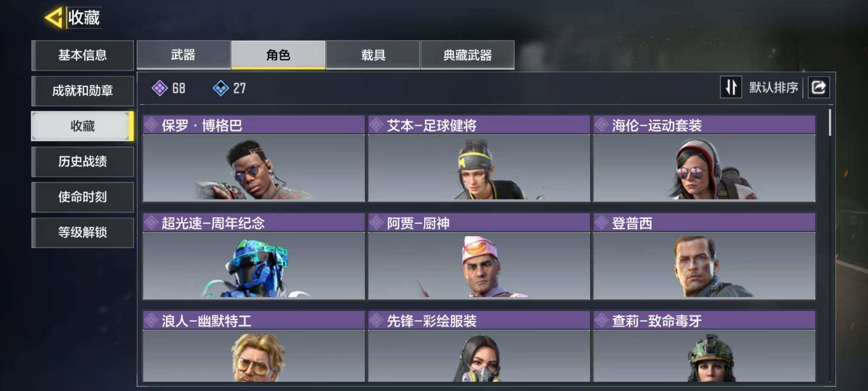Open 历史战绩 from the sidebar
This screenshot has height=391, width=868.
coord(82,161)
